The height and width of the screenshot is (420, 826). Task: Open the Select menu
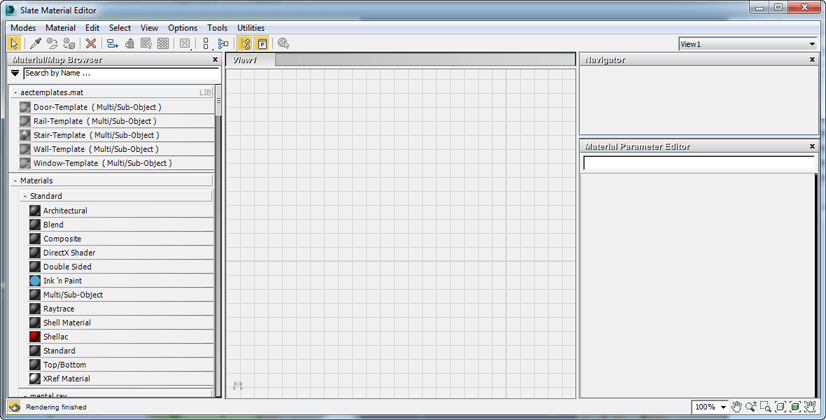coord(120,28)
